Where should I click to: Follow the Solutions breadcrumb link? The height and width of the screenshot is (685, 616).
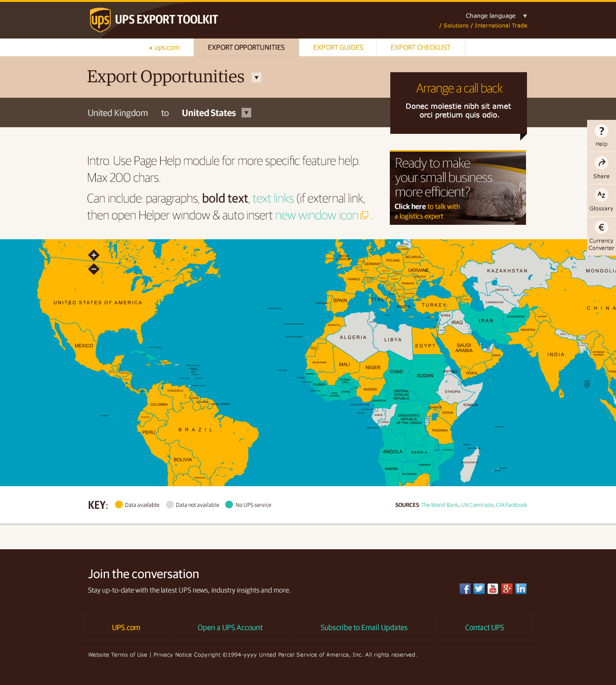click(456, 26)
